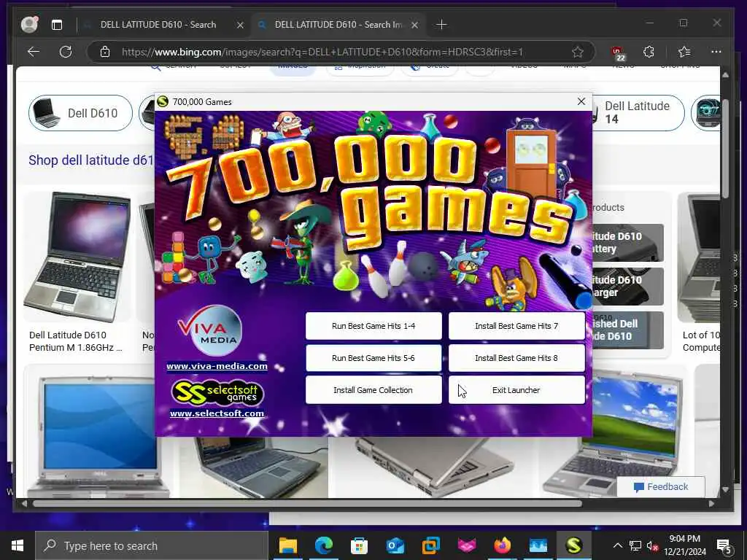Open VirtualBox icon on the taskbar
This screenshot has height=560, width=747.
click(x=430, y=545)
